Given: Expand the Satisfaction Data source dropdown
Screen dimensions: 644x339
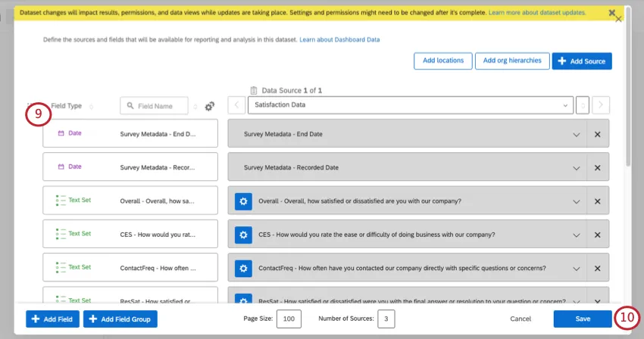Looking at the screenshot, I should [x=565, y=105].
